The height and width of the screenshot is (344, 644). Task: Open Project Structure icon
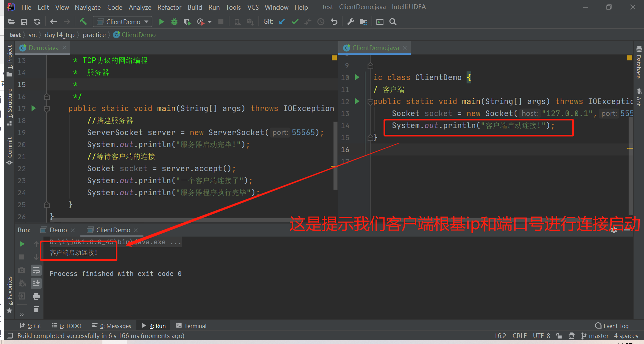[364, 22]
